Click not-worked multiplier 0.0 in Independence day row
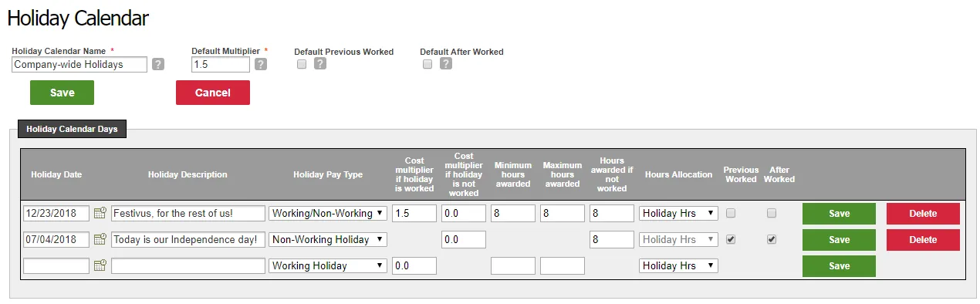 click(464, 240)
